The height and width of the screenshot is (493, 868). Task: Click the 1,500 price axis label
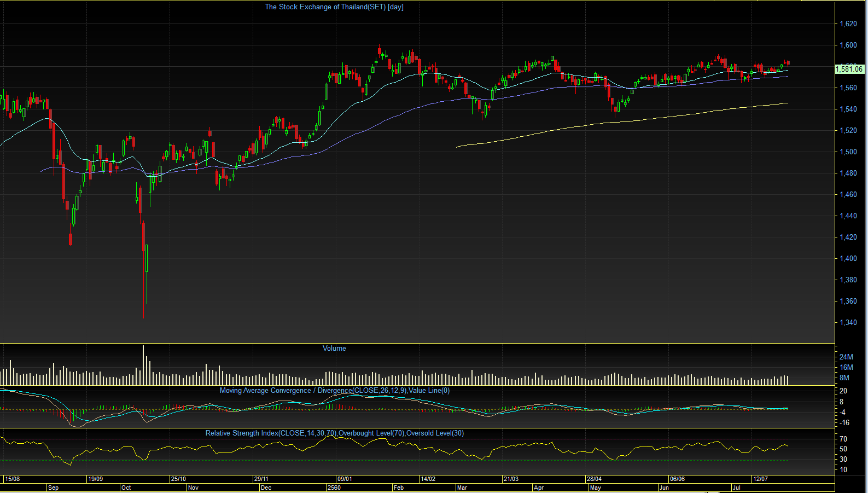point(848,152)
